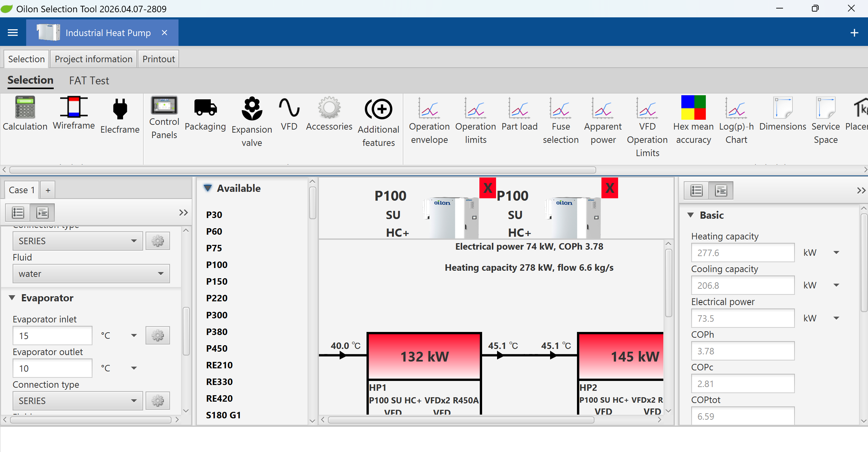Collapse the Evaporator section
The width and height of the screenshot is (868, 452).
[x=12, y=298]
